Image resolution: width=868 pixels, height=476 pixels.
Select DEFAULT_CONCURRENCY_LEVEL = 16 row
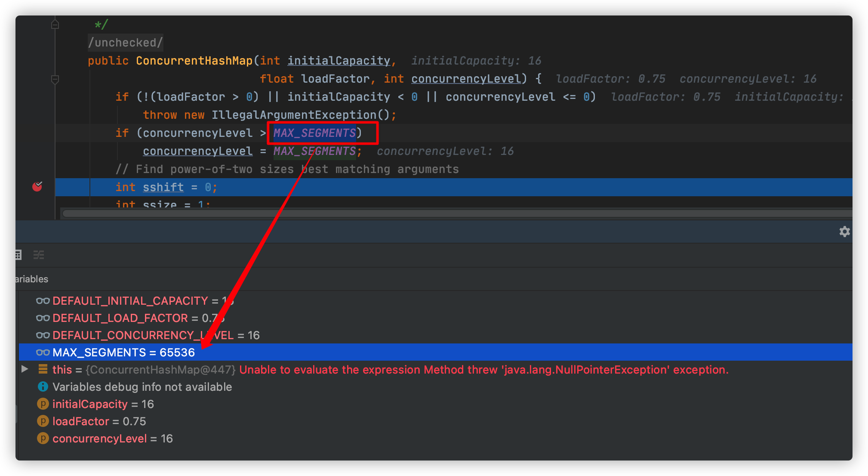point(435,335)
